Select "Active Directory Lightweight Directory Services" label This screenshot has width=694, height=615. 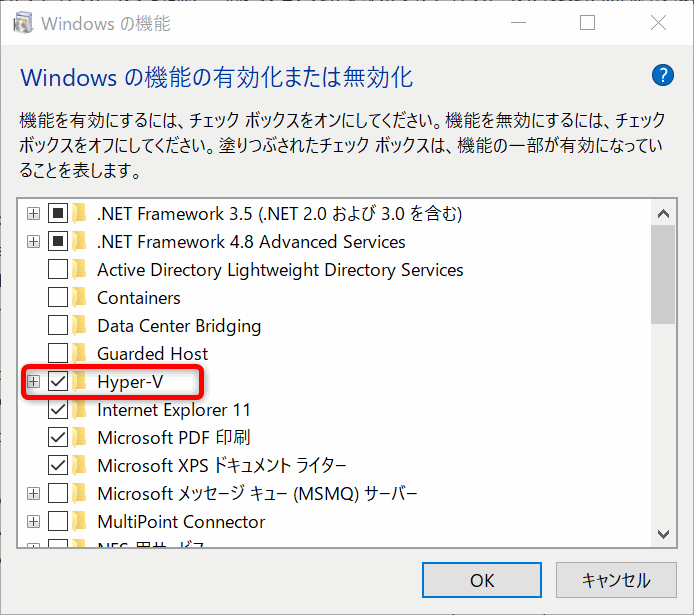click(280, 270)
